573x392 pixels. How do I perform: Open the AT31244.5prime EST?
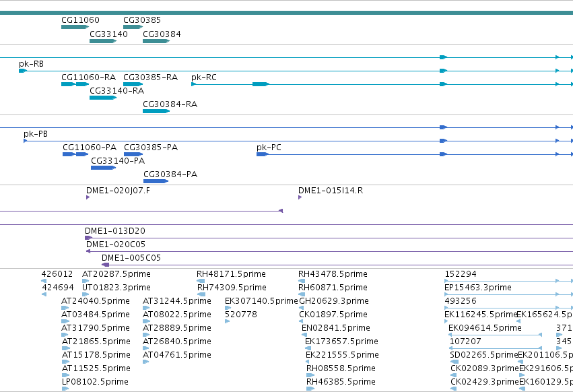(177, 301)
